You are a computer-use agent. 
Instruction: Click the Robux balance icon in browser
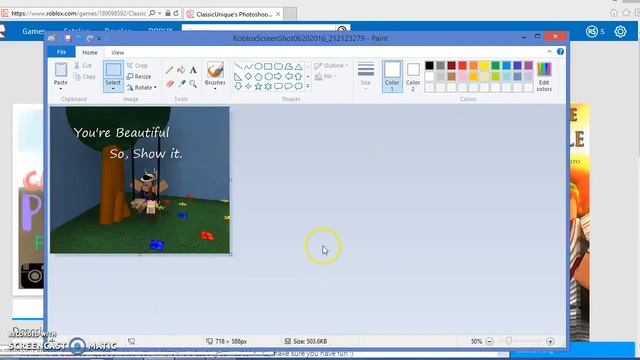tap(591, 31)
